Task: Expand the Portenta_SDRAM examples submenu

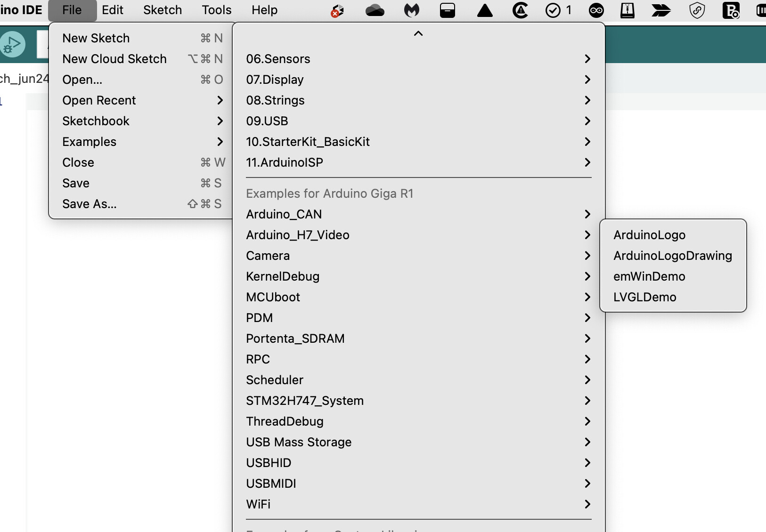Action: 418,339
